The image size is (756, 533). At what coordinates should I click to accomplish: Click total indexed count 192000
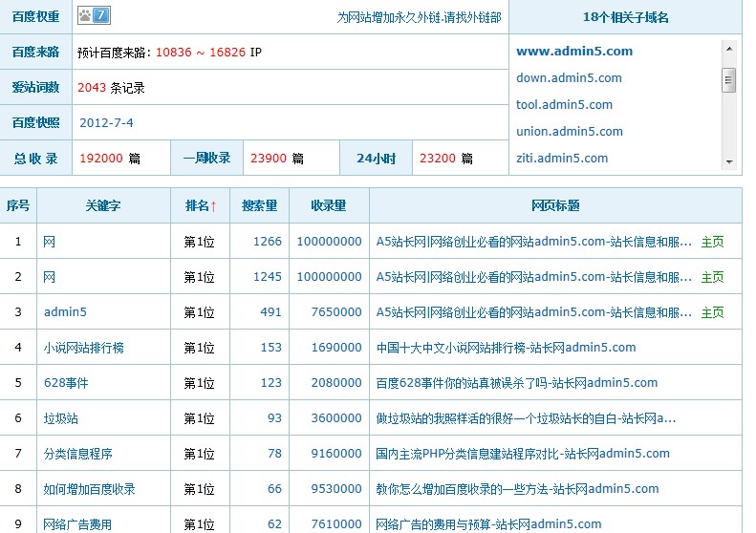(x=100, y=159)
